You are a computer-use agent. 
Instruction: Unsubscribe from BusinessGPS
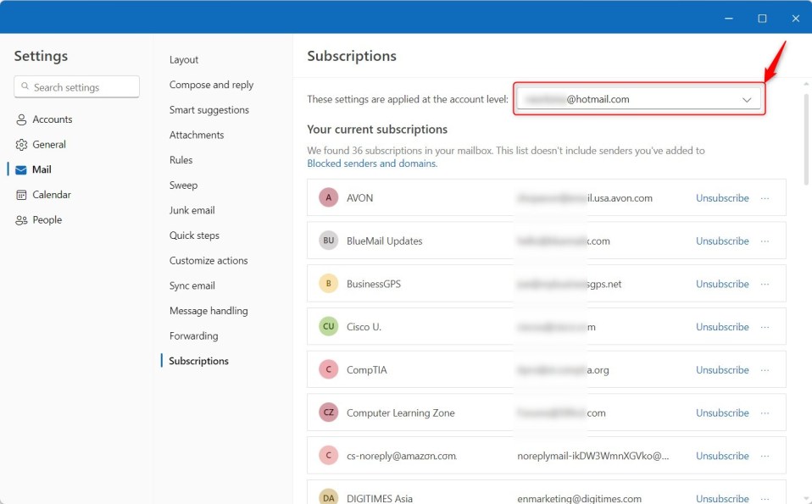click(722, 284)
